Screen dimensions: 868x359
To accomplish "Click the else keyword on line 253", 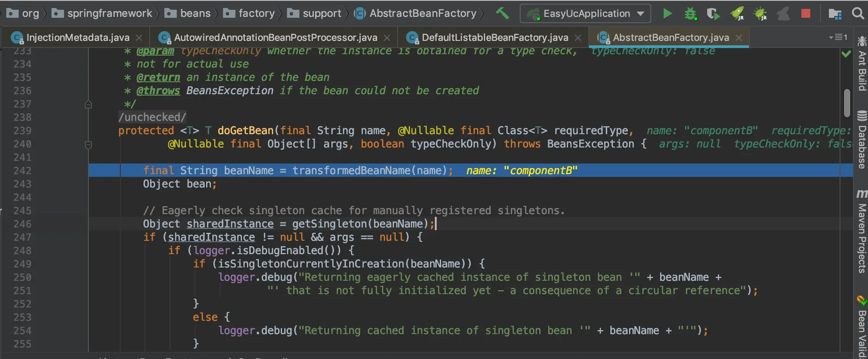I will click(205, 317).
